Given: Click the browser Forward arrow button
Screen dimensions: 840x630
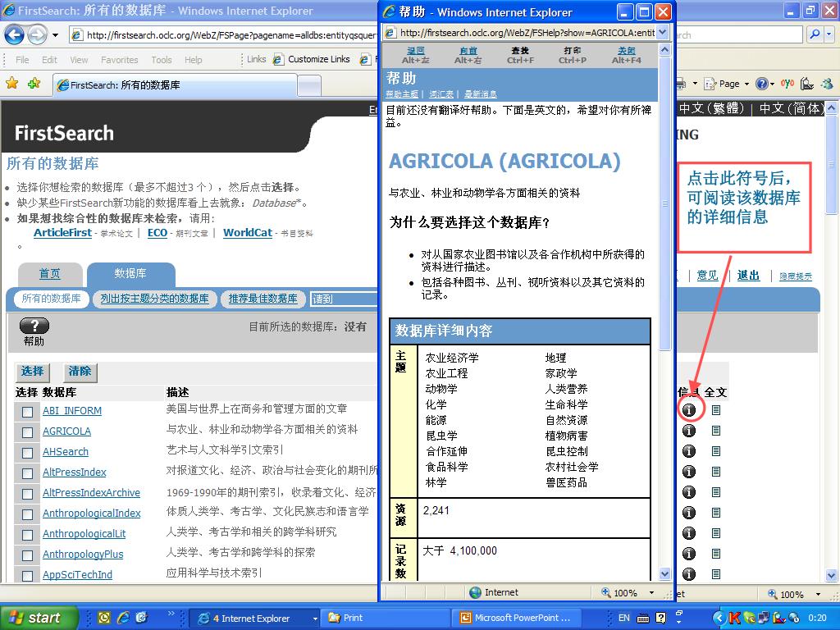Looking at the screenshot, I should 37,35.
